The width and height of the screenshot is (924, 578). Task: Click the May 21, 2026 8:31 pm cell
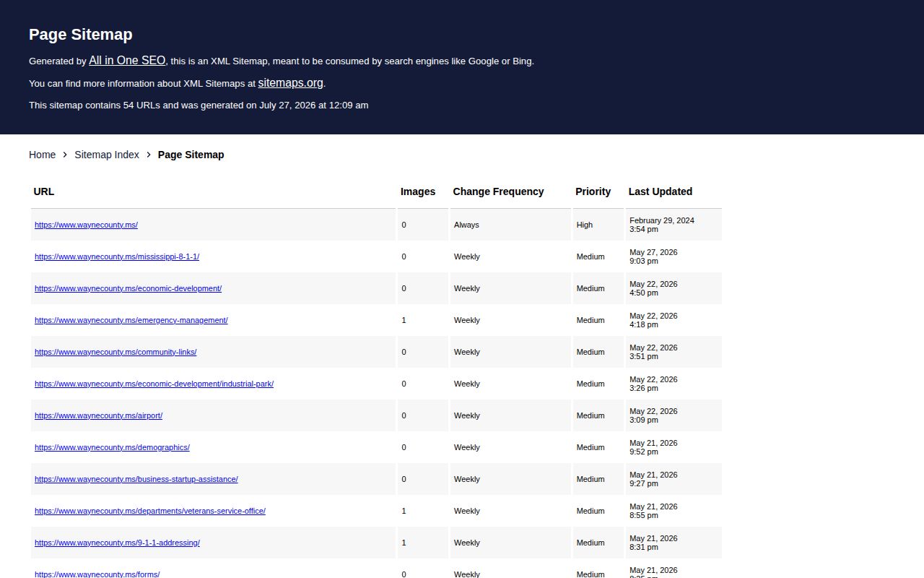click(x=674, y=543)
